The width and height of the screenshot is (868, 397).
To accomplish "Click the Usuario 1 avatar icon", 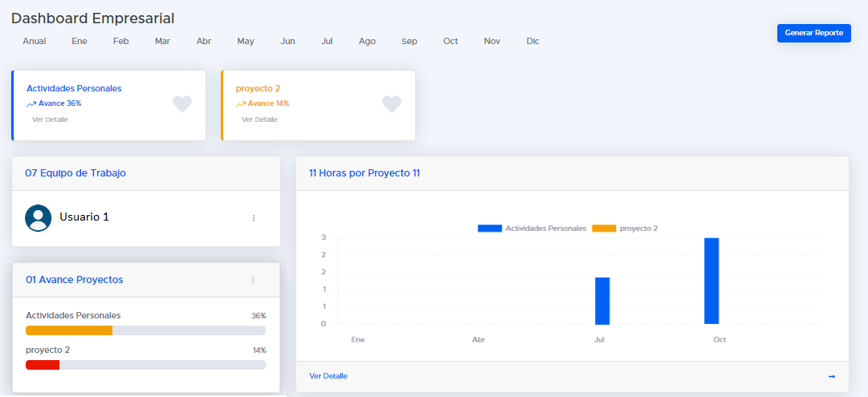I will tap(39, 217).
